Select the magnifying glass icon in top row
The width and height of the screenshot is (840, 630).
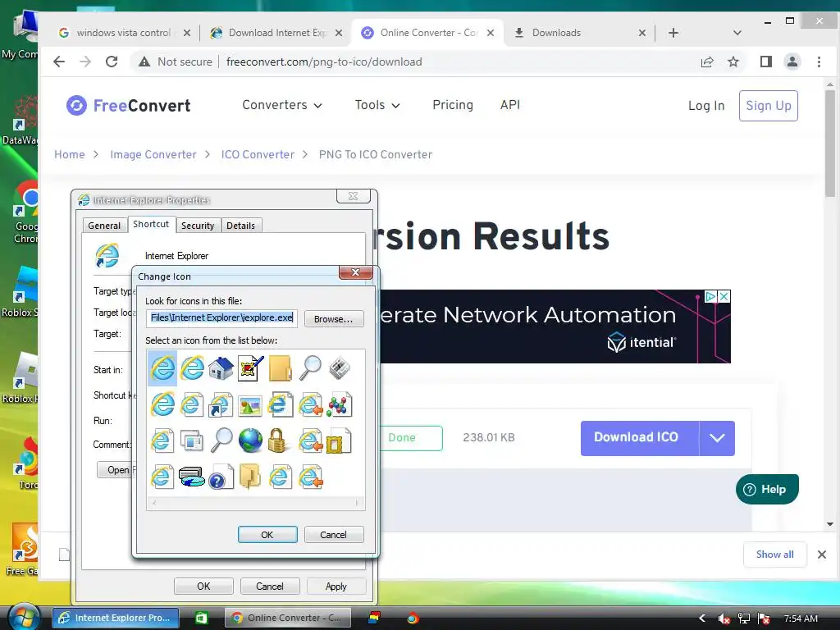coord(309,368)
